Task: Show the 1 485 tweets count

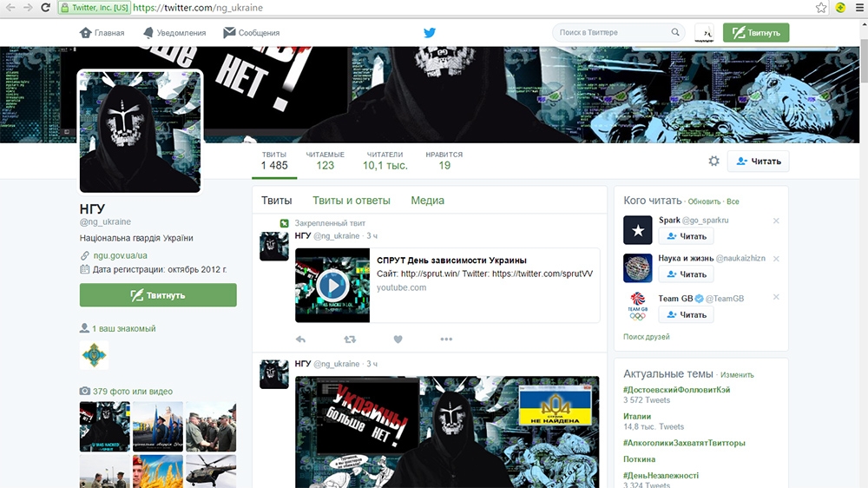Action: [x=274, y=161]
